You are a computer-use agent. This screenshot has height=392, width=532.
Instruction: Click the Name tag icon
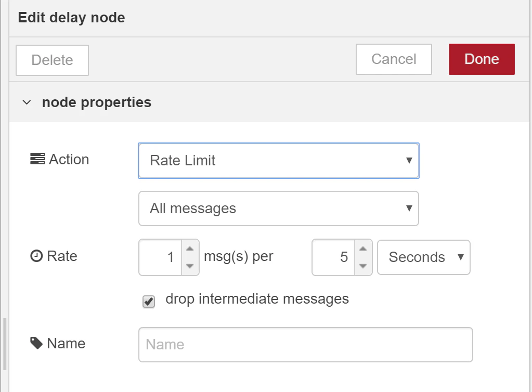pyautogui.click(x=36, y=343)
